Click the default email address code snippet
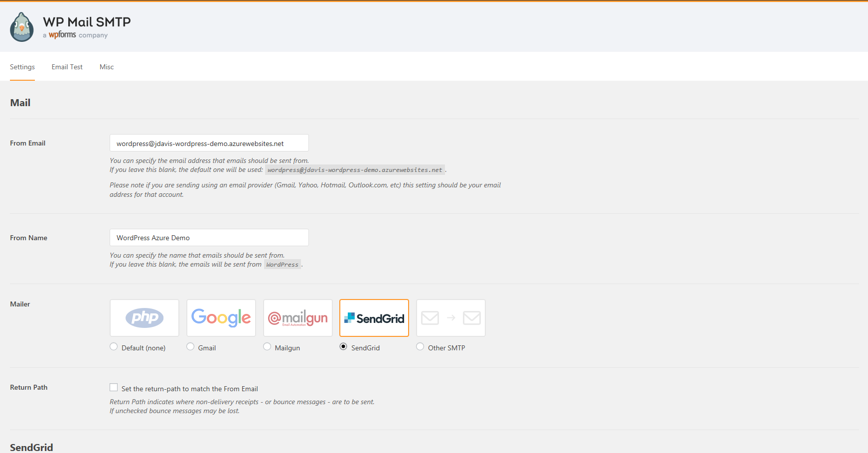Screen dimensions: 868x453 (x=355, y=170)
